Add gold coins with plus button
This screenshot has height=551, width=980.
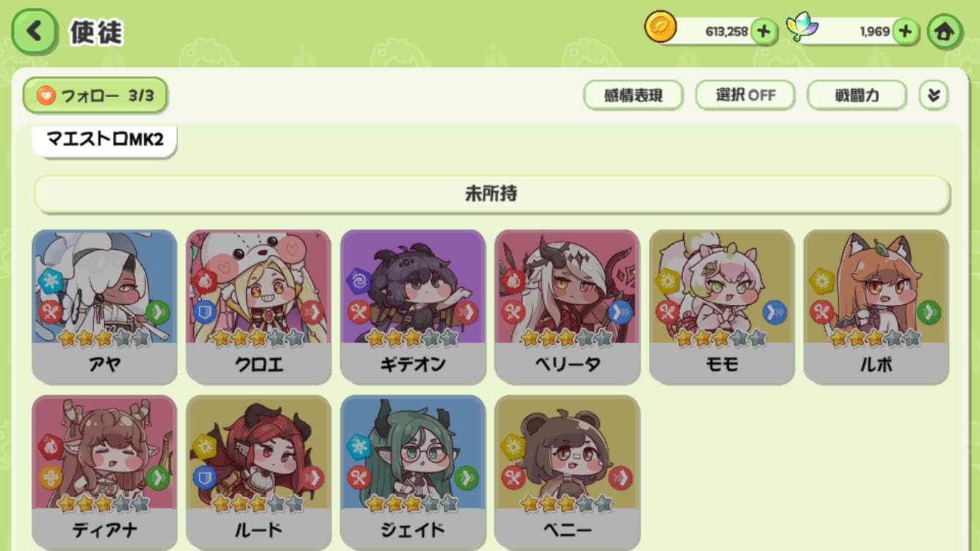(764, 32)
